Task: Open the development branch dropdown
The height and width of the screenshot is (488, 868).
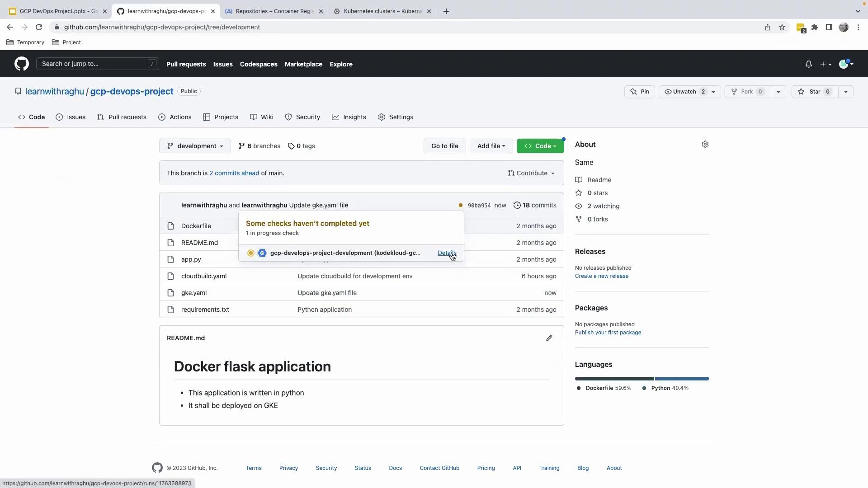Action: point(195,146)
